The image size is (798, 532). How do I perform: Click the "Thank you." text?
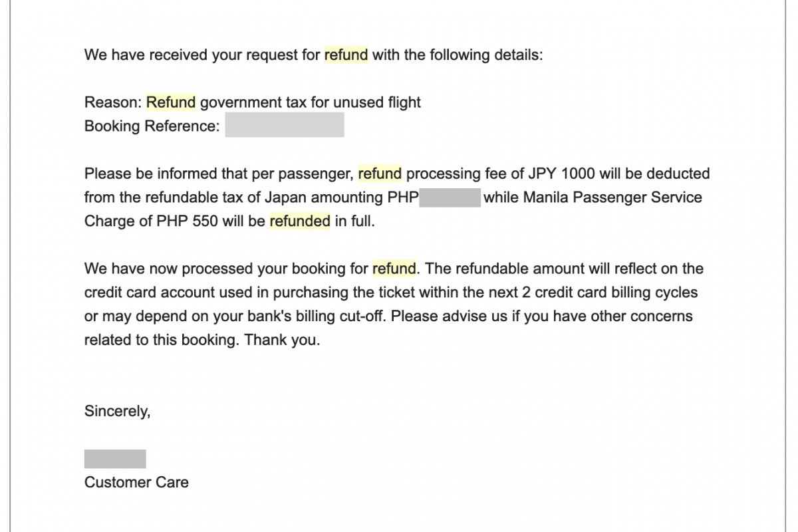click(x=282, y=340)
